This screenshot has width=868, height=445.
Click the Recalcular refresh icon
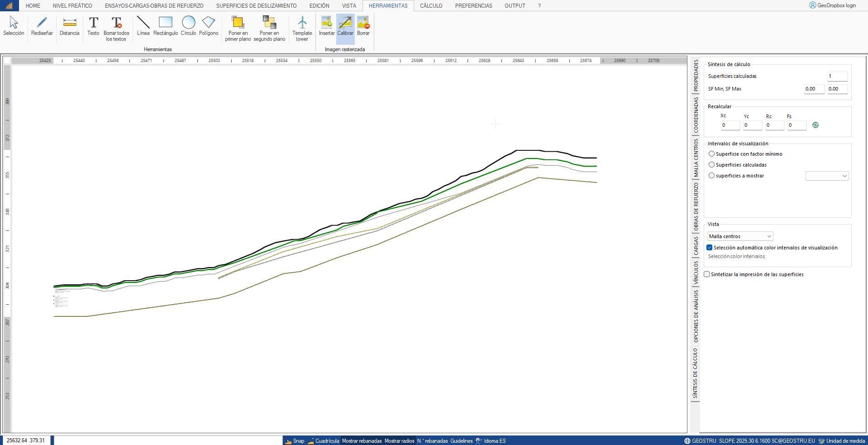coord(816,125)
